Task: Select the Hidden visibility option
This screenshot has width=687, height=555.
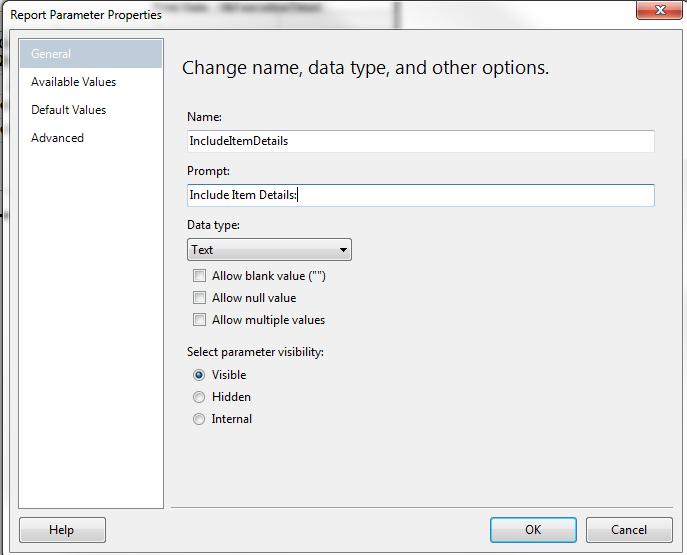Action: click(199, 397)
